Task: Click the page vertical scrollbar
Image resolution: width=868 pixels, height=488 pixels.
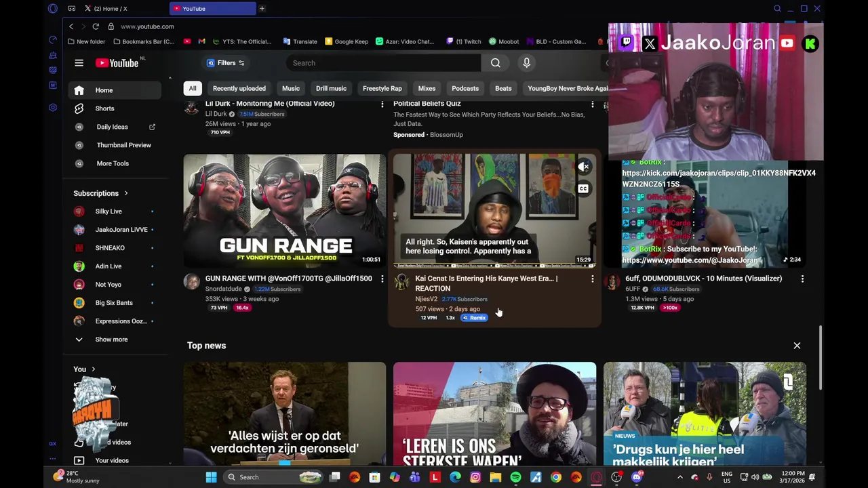Action: pyautogui.click(x=821, y=358)
